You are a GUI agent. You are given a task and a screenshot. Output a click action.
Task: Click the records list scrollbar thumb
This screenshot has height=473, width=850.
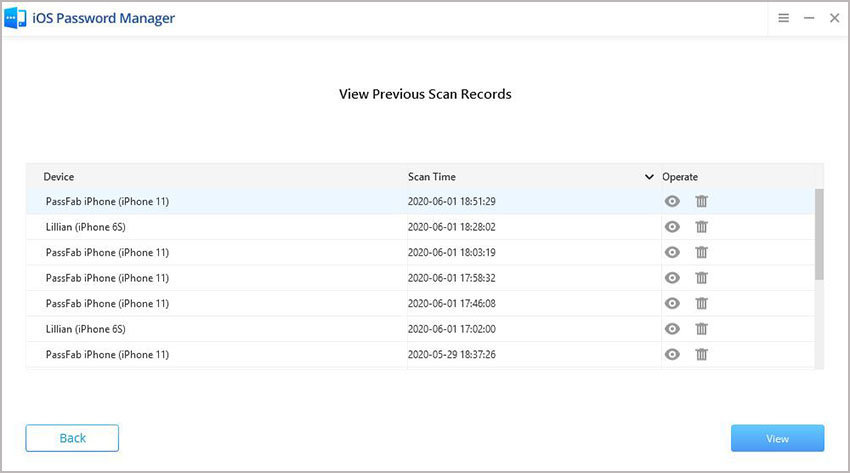(819, 234)
